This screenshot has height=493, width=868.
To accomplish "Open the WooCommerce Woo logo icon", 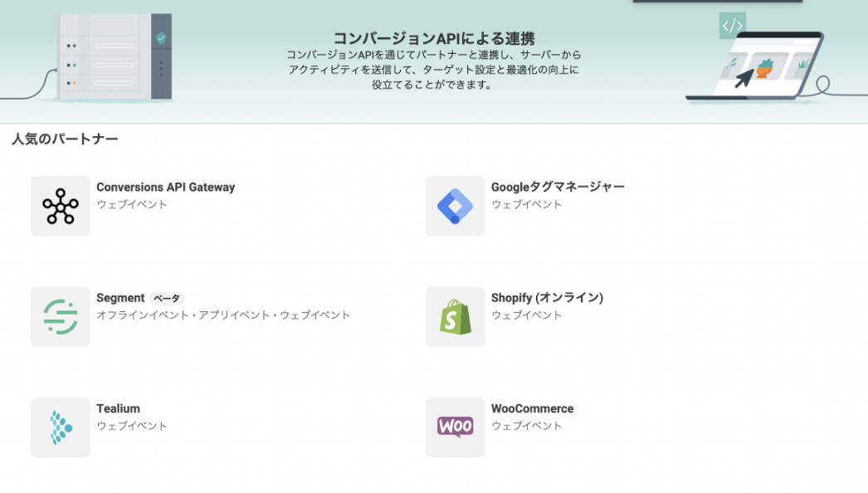I will (x=455, y=427).
